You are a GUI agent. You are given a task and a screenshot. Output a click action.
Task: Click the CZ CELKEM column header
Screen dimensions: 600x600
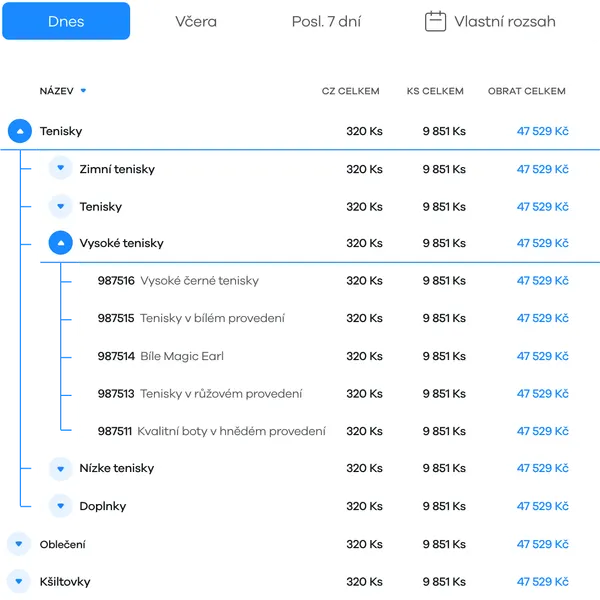(x=351, y=91)
